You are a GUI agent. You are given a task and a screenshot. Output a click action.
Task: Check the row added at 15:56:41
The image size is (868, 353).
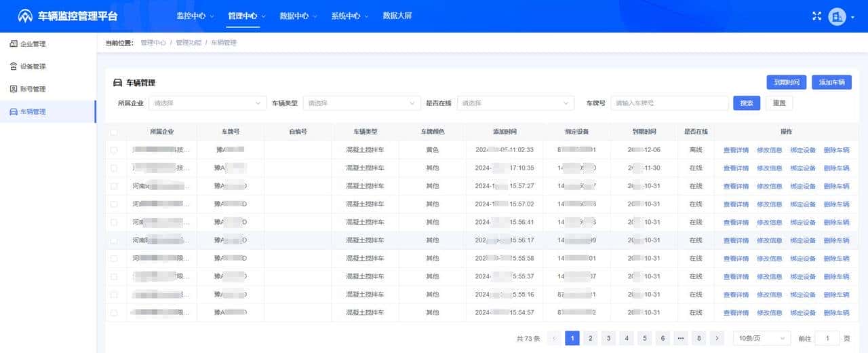[114, 222]
